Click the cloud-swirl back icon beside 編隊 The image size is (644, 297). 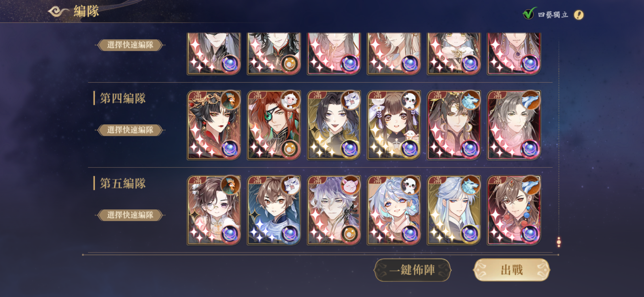(x=58, y=12)
